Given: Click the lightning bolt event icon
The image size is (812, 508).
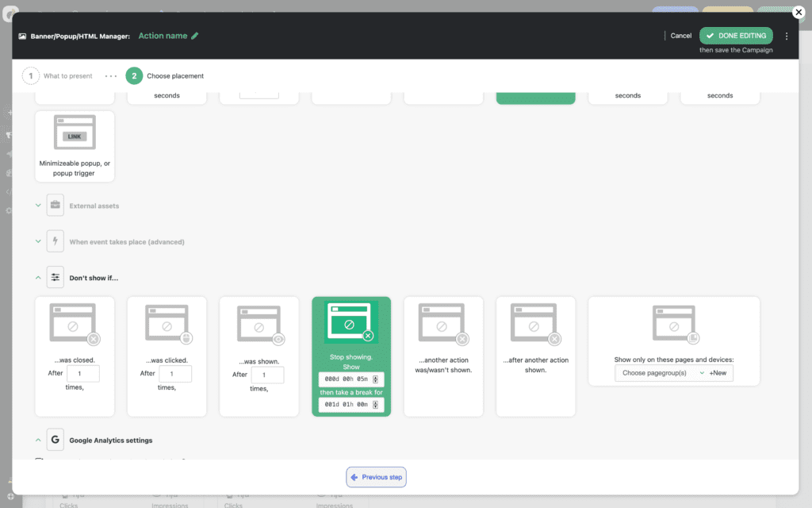Looking at the screenshot, I should pyautogui.click(x=56, y=241).
